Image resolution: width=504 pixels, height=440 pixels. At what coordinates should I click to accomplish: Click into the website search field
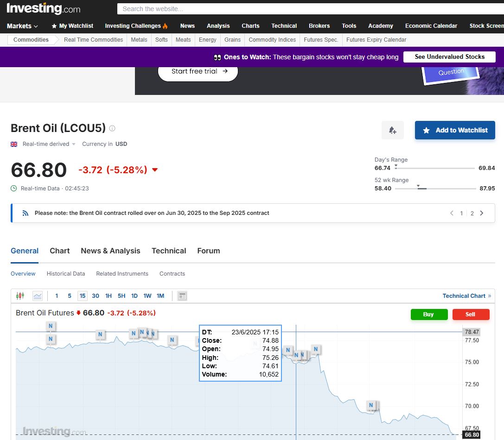tap(306, 9)
